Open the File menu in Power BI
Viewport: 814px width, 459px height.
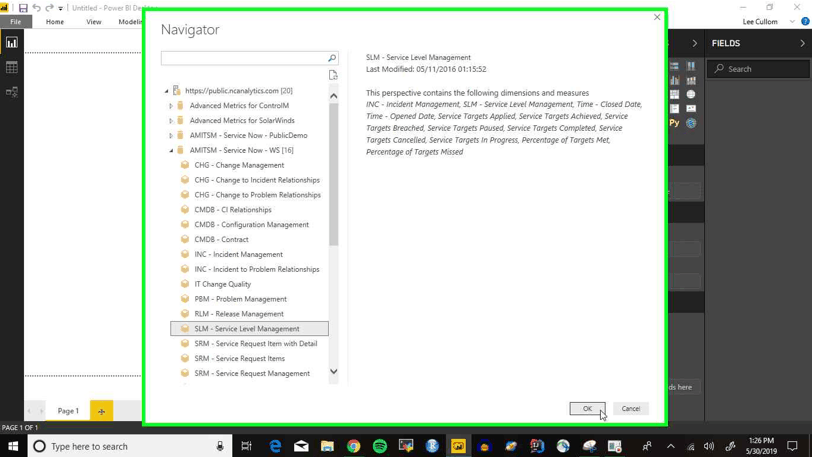(16, 22)
